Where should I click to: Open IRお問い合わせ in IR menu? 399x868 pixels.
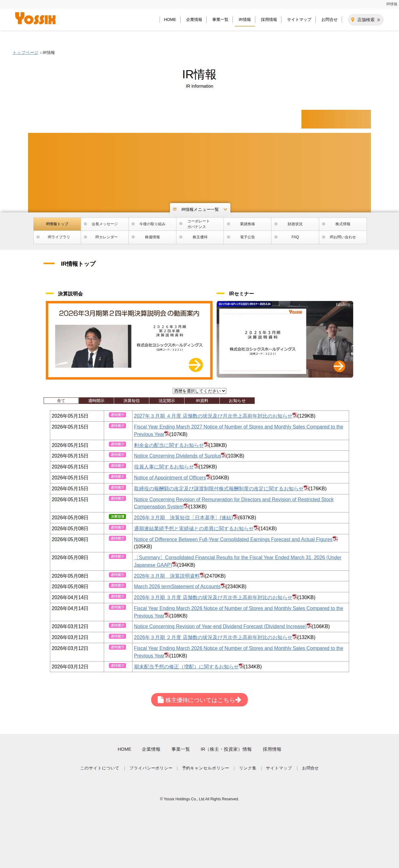coord(343,237)
